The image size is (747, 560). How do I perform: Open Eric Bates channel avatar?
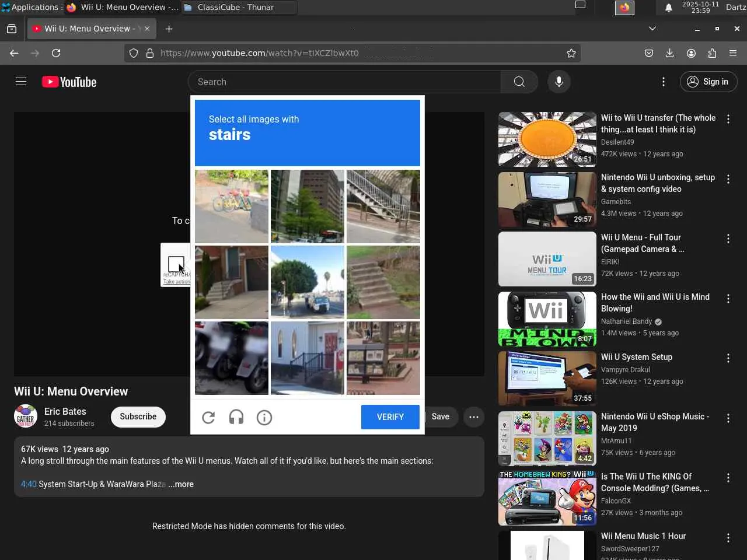26,416
